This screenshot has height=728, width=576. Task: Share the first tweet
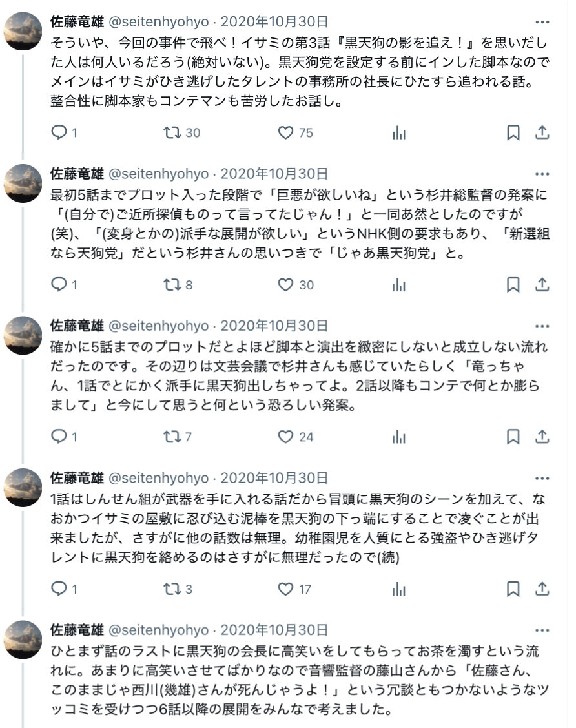point(542,133)
